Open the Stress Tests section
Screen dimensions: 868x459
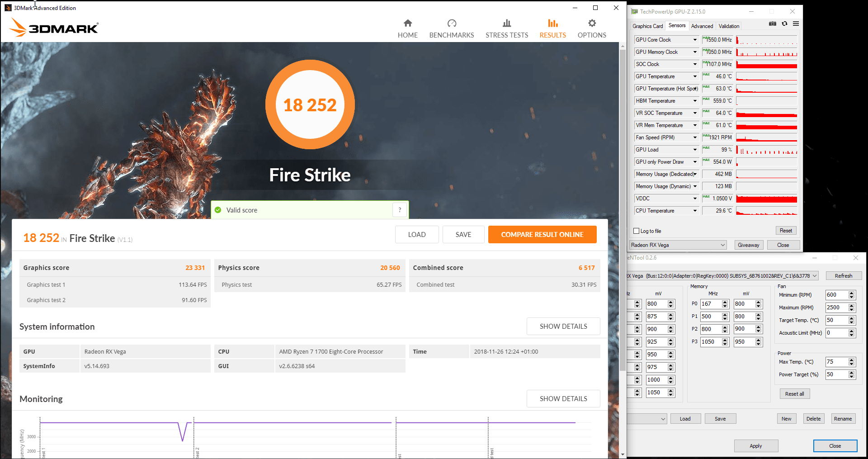coord(507,28)
